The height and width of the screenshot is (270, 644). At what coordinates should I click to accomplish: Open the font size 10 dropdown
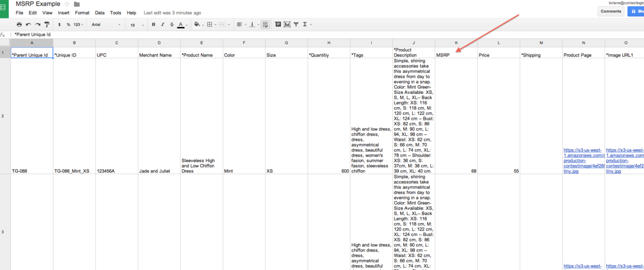[x=137, y=25]
